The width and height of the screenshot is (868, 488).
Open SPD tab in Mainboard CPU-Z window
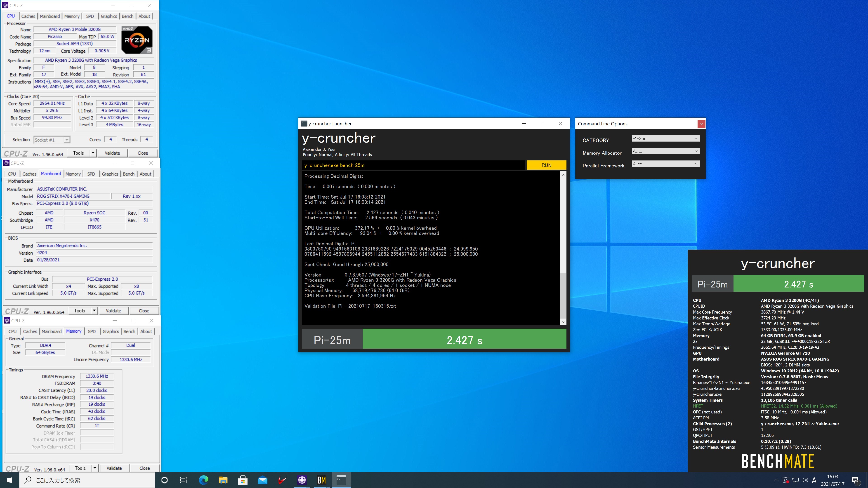point(91,174)
